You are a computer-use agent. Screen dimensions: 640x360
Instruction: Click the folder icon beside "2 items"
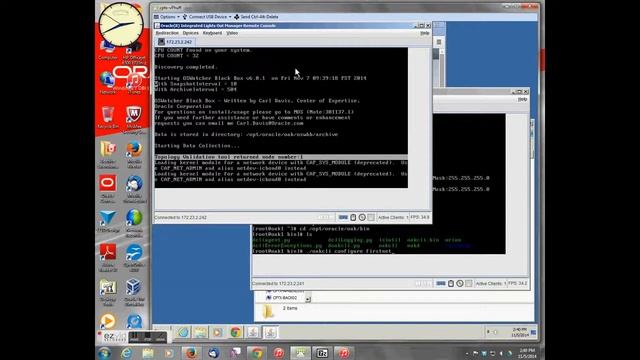click(268, 311)
